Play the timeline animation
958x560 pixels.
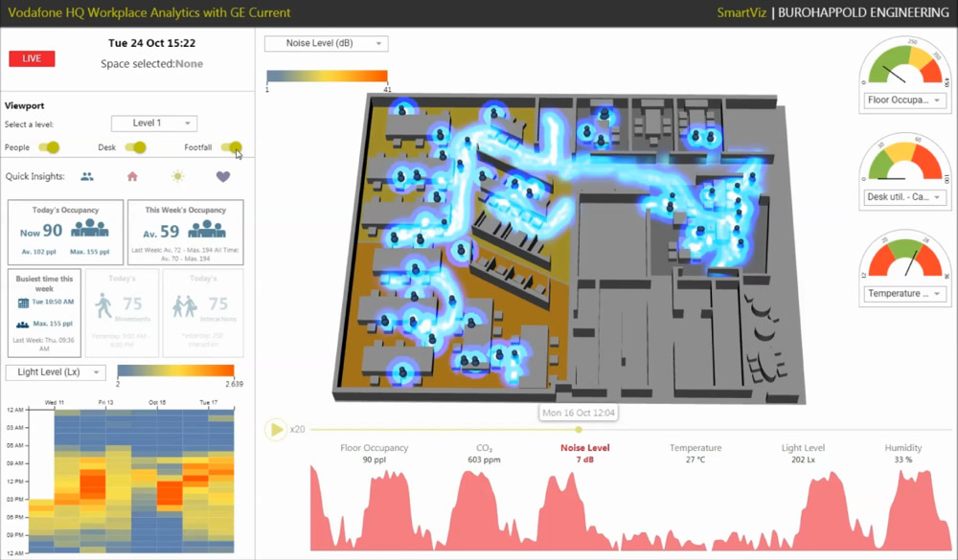pos(276,429)
